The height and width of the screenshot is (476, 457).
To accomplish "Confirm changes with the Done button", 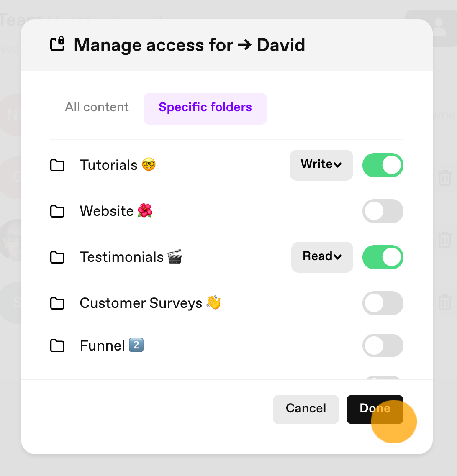I will pyautogui.click(x=375, y=409).
